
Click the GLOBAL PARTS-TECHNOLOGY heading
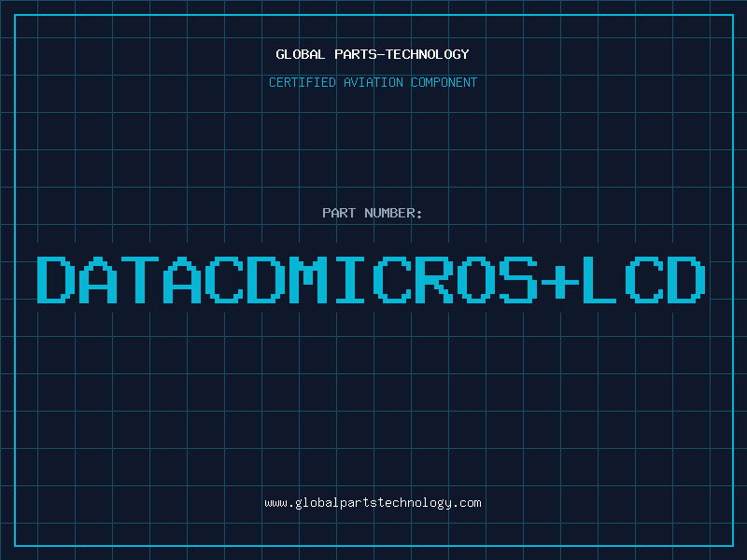pyautogui.click(x=373, y=54)
